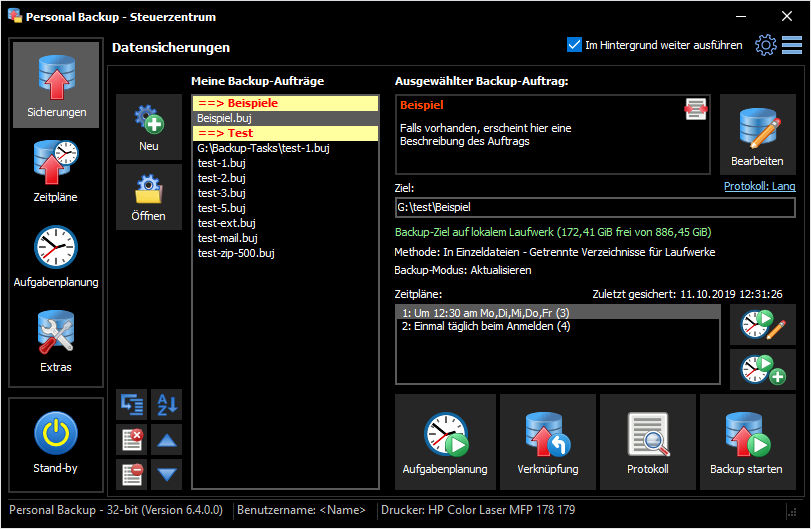The height and width of the screenshot is (529, 811).
Task: Select test-ext.buj in the list
Action: coord(286,223)
